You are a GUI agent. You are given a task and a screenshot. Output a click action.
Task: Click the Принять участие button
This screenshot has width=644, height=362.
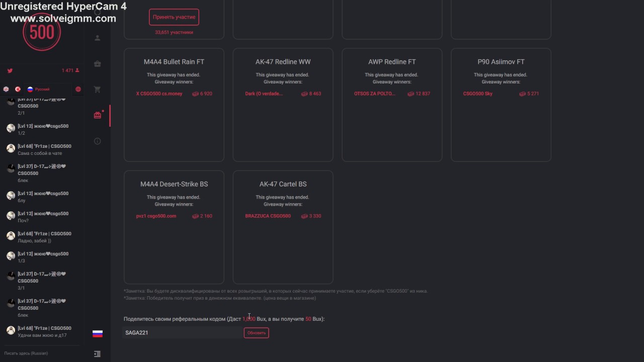[174, 17]
